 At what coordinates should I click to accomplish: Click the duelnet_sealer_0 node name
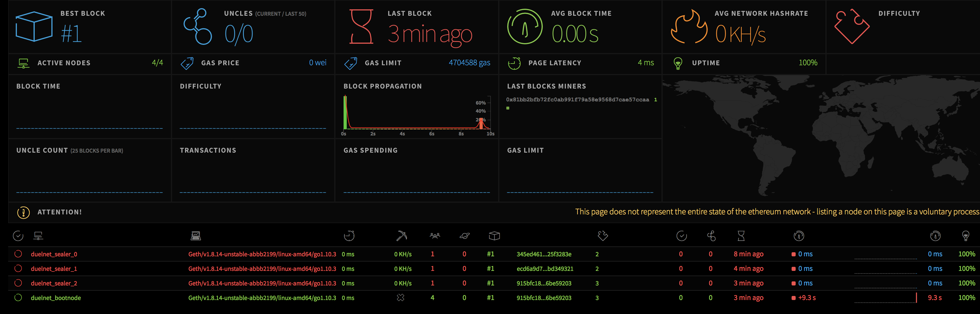[54, 254]
